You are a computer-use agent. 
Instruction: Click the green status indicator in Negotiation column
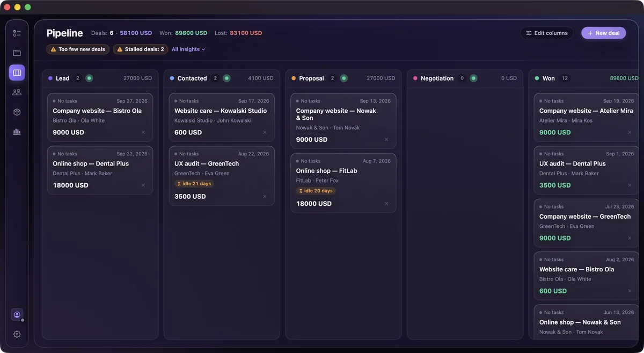[473, 78]
